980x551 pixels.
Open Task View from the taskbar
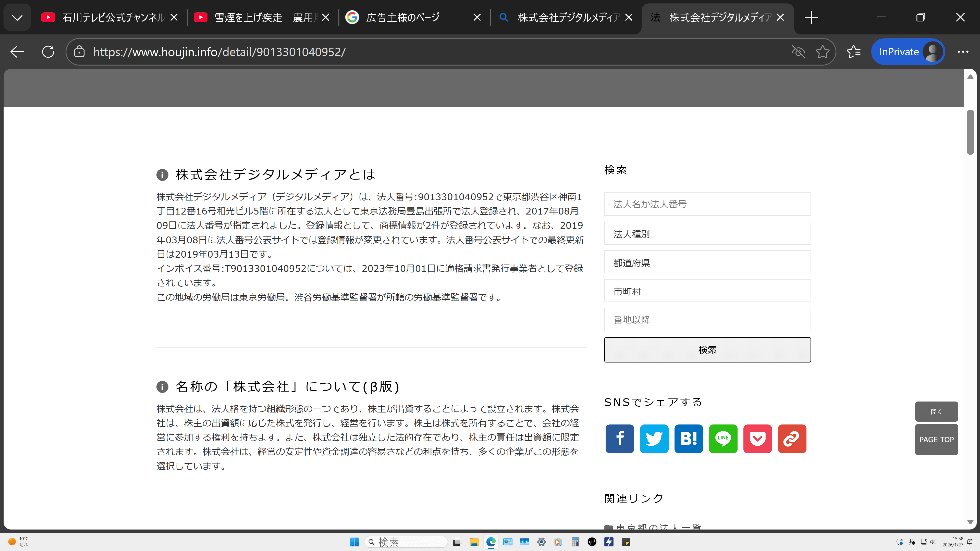click(456, 542)
